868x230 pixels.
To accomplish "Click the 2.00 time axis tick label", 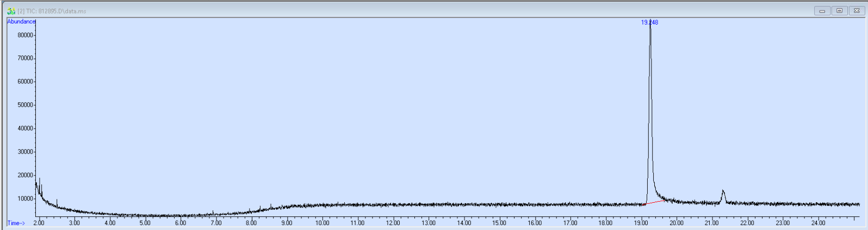I will click(x=39, y=223).
